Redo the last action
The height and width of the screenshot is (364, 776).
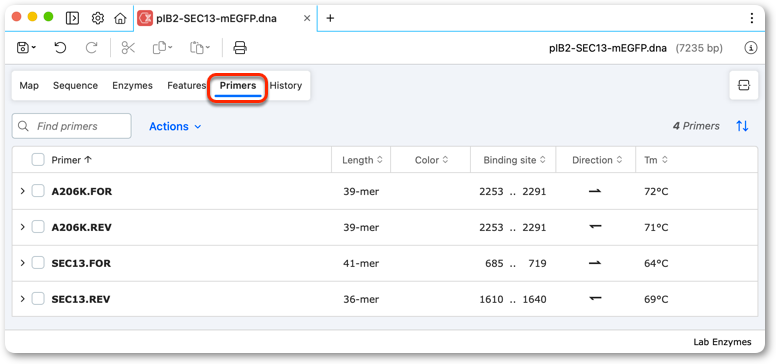click(x=92, y=48)
